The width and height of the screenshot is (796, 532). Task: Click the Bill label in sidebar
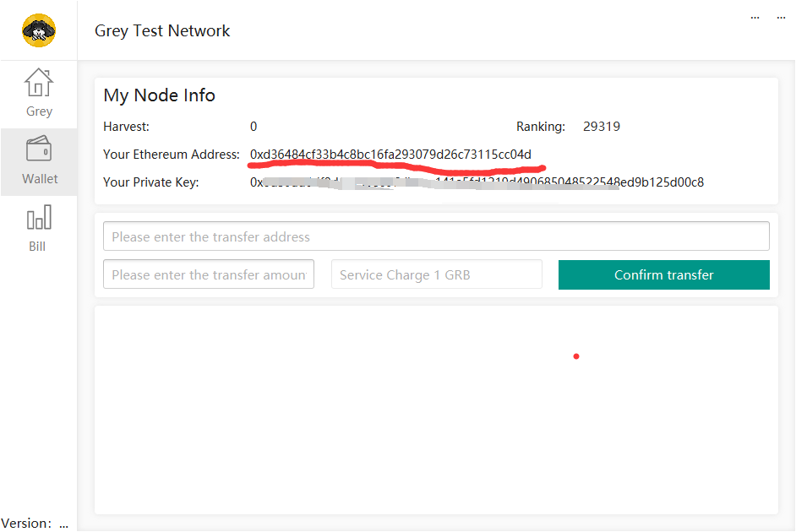click(x=37, y=247)
